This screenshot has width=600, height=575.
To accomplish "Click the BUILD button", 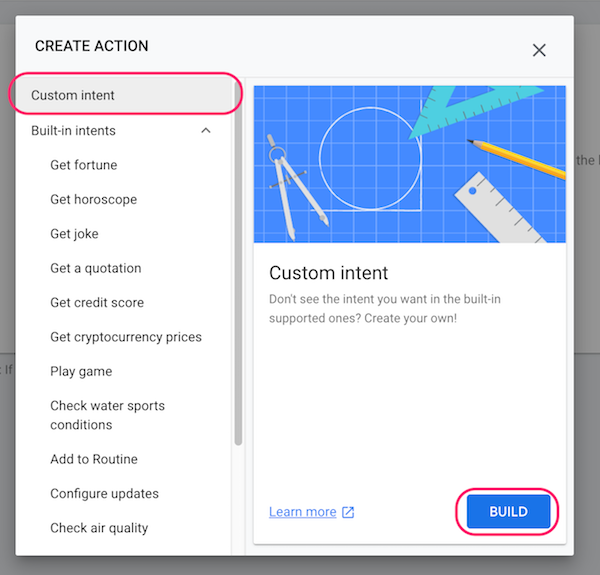I will point(508,511).
